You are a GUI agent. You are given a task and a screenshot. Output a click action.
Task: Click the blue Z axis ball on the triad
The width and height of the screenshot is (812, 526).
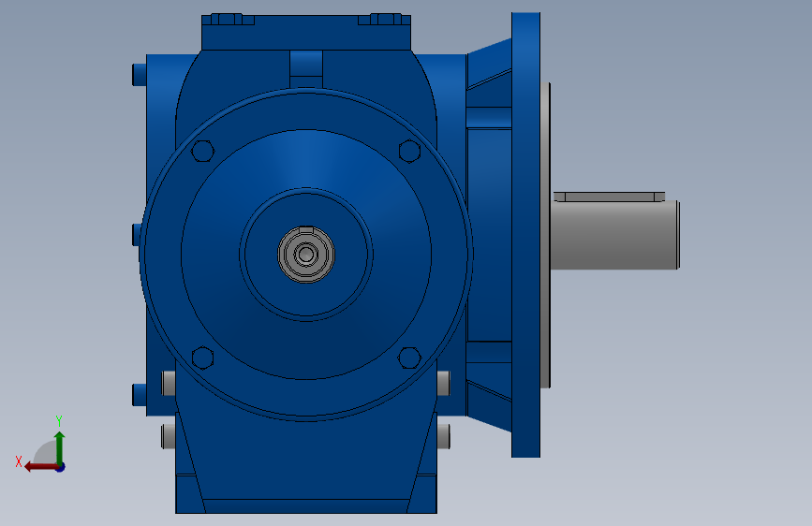pyautogui.click(x=61, y=467)
